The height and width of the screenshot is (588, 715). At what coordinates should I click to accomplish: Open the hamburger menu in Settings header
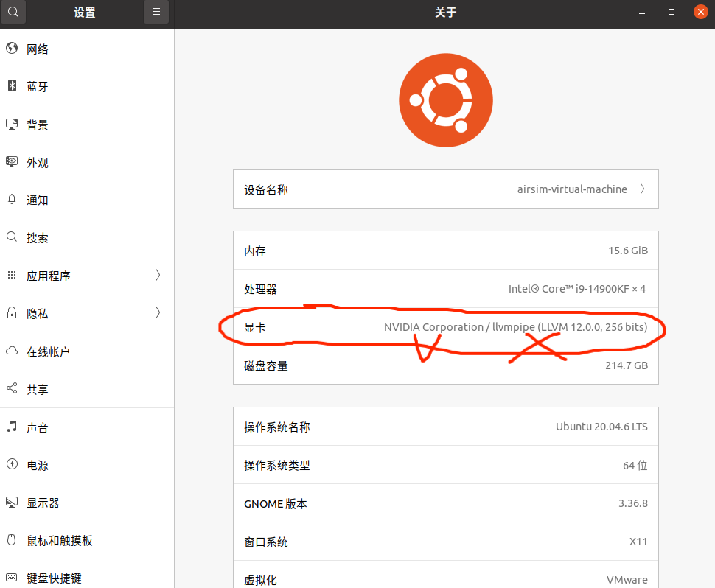point(156,12)
